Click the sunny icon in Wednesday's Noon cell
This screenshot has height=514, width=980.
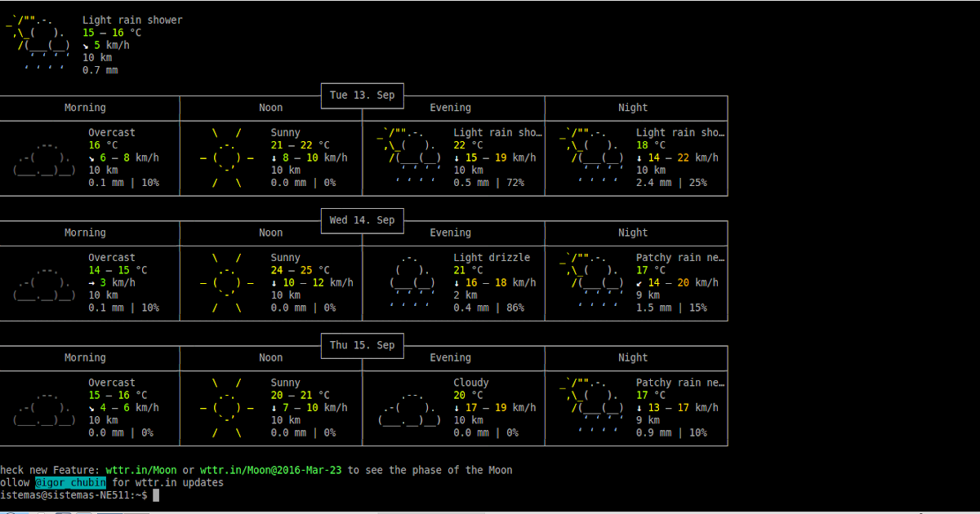226,281
